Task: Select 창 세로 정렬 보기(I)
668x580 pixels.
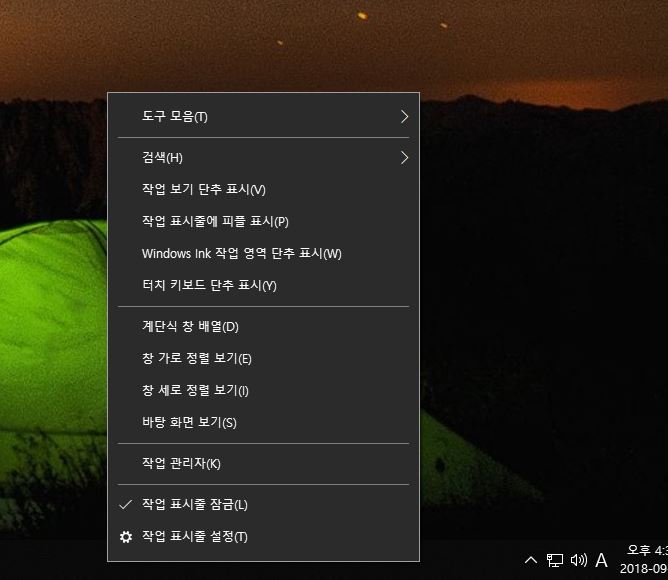Action: [263, 390]
